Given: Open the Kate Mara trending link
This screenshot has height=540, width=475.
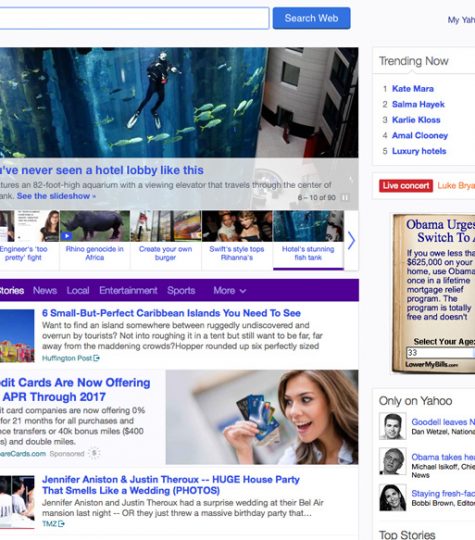Looking at the screenshot, I should tap(413, 89).
